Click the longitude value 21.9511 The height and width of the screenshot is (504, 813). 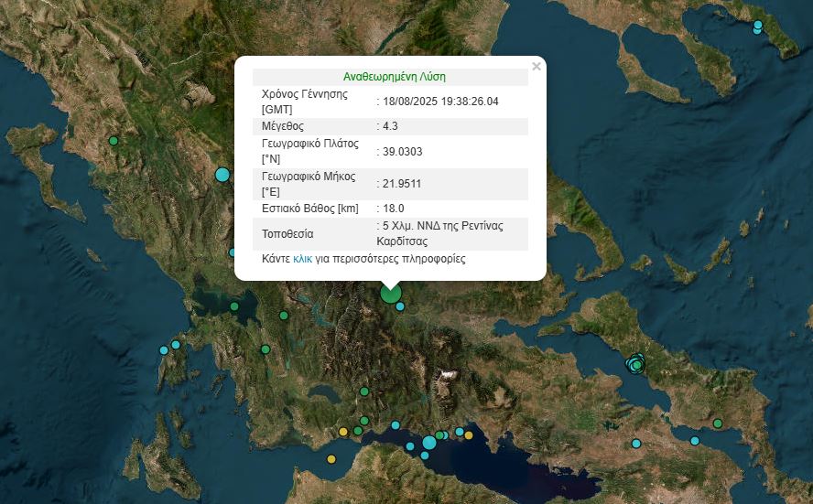[402, 184]
